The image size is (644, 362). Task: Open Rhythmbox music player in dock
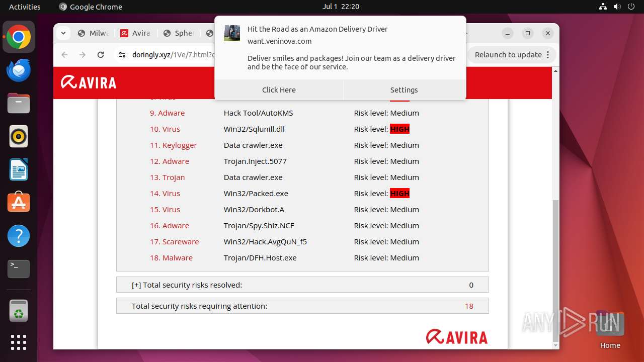click(19, 137)
